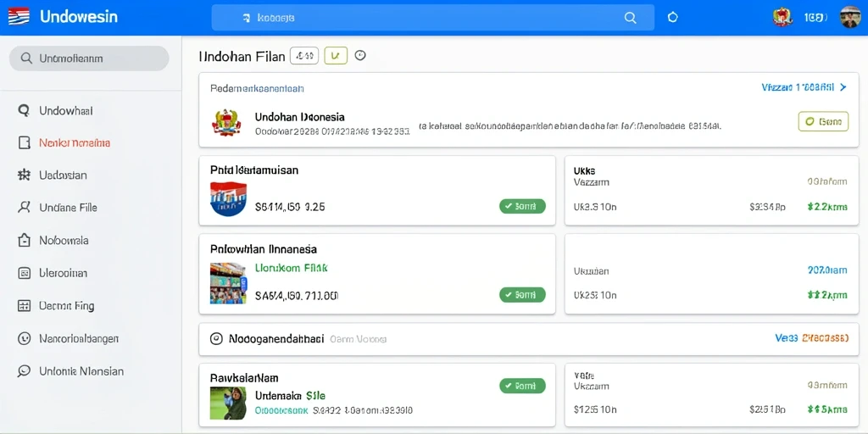The height and width of the screenshot is (434, 868).
Task: Open the Veaa link in Nodoganendahhasi row
Action: (811, 337)
